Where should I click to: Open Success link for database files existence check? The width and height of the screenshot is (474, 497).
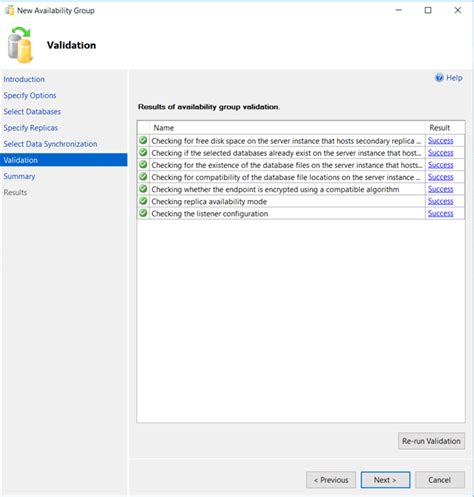pos(440,165)
